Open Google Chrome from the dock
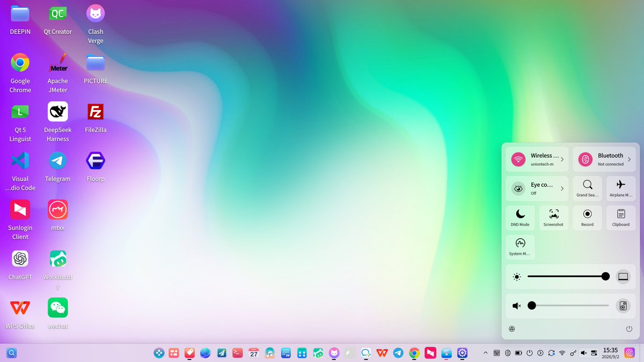644x362 pixels. 414,353
